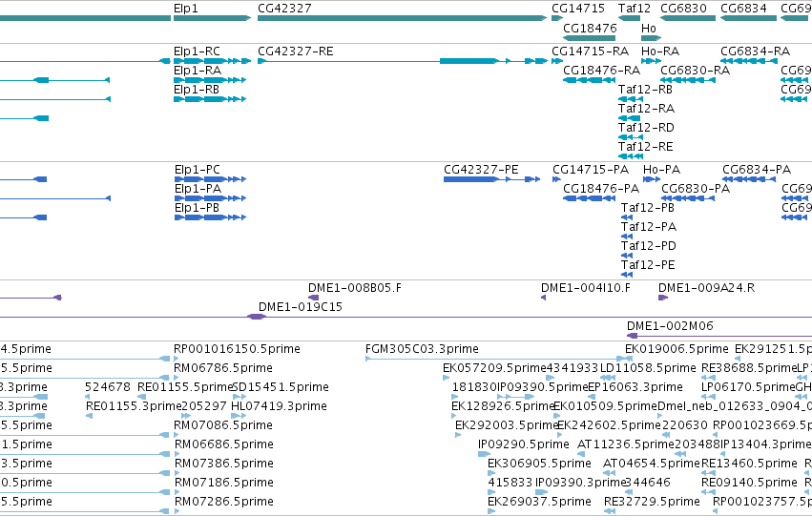This screenshot has width=812, height=516.
Task: Click the CG18476-PA protein feature
Action: click(x=590, y=198)
